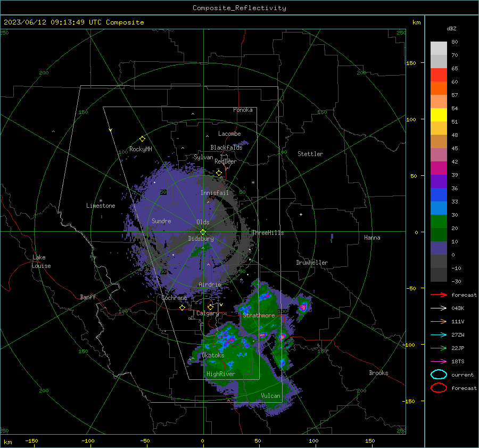Viewport: 479px width, 448px height.
Task: Click the 'Strathmore' city label
Action: [x=259, y=315]
